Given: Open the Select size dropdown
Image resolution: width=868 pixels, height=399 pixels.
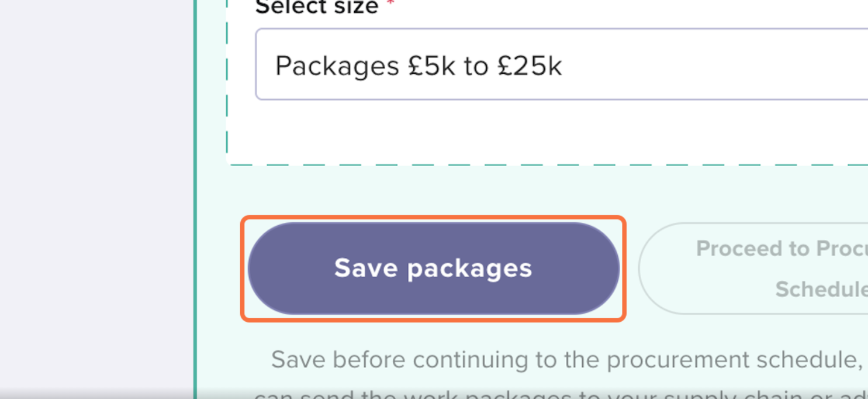Looking at the screenshot, I should coord(561,65).
